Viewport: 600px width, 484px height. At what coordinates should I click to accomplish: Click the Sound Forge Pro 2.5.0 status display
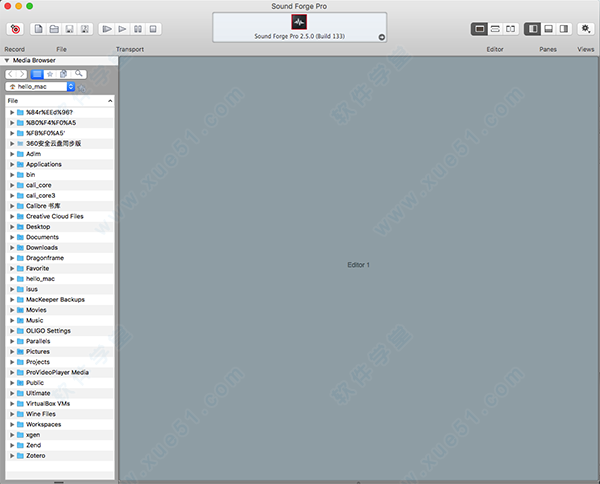300,27
